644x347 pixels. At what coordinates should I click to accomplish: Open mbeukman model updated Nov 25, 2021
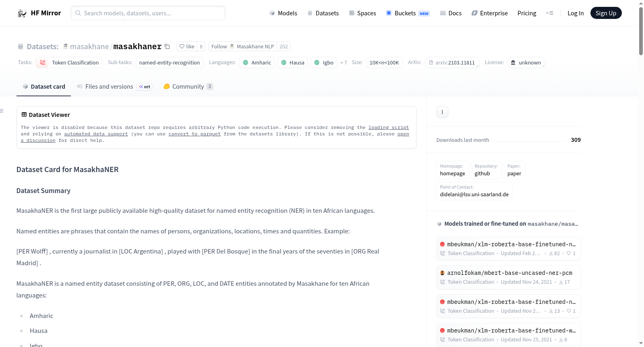pyautogui.click(x=508, y=335)
